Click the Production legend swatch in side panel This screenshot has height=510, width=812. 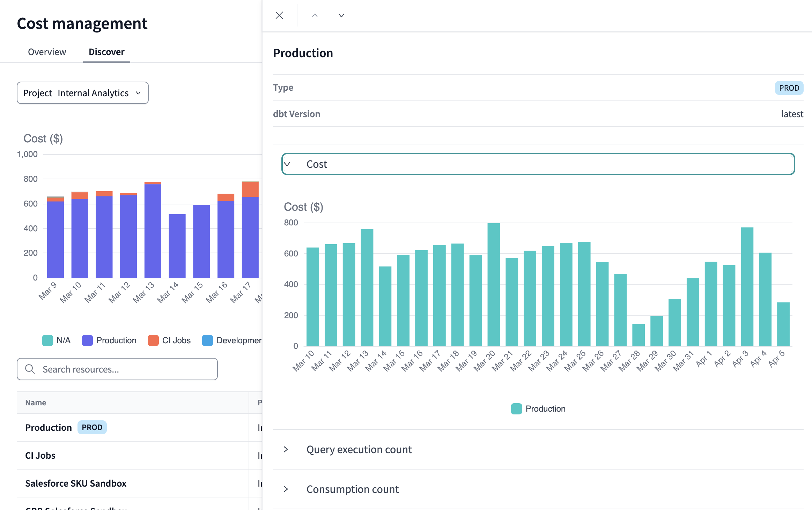517,408
